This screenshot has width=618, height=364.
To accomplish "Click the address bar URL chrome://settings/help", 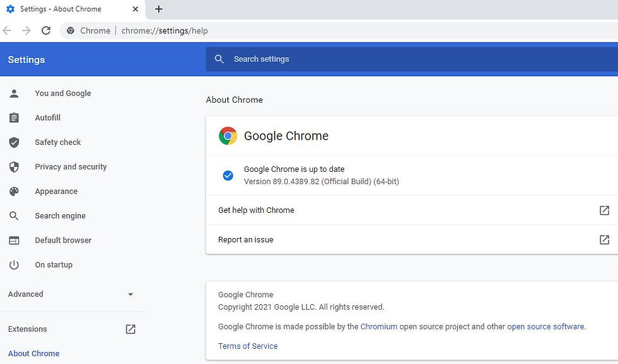I will [x=165, y=31].
